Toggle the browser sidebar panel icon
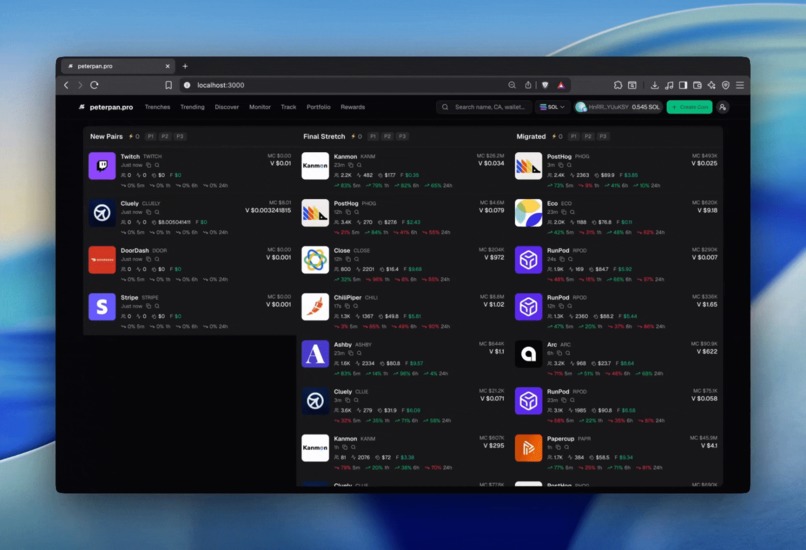Screen dimensions: 806x550 pyautogui.click(x=683, y=85)
